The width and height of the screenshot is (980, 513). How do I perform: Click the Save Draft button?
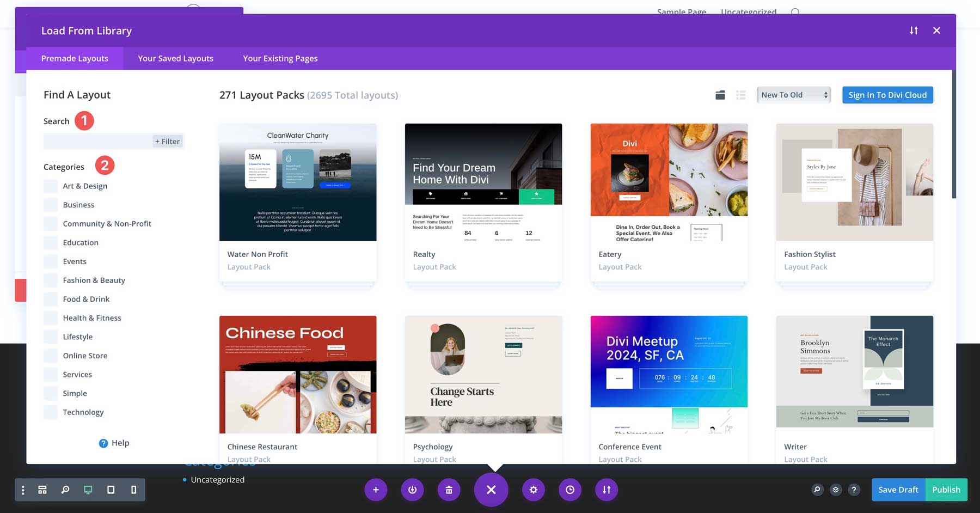point(898,490)
